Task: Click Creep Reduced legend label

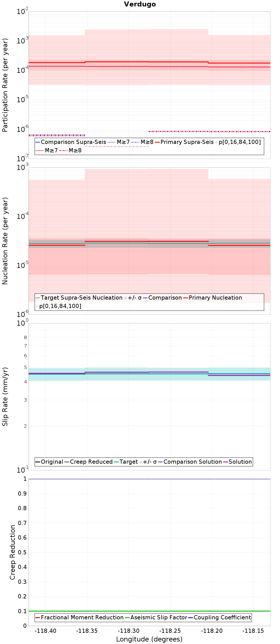Action: coord(91,462)
